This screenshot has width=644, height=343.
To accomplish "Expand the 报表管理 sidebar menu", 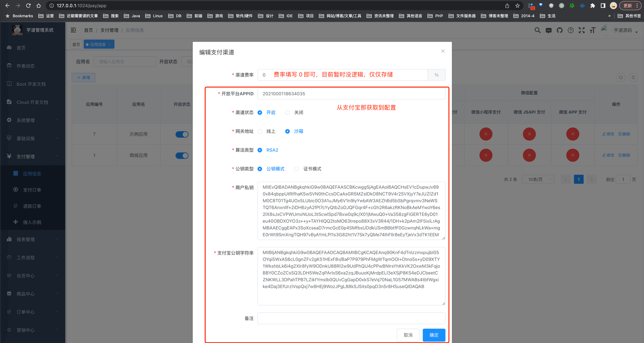I will (32, 239).
